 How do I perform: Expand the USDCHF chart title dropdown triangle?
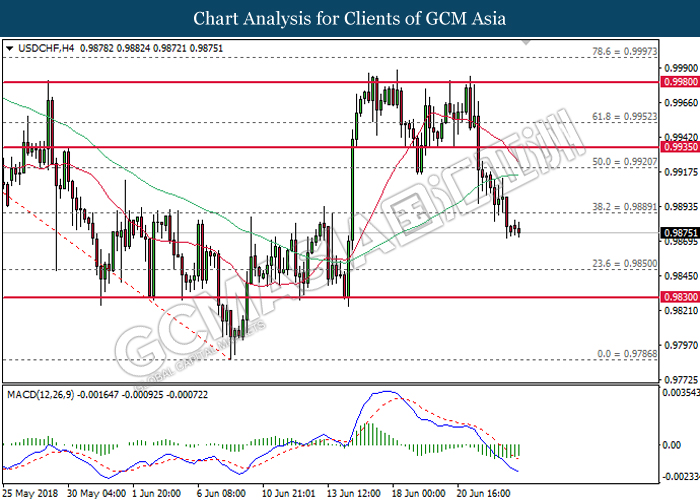coord(10,49)
